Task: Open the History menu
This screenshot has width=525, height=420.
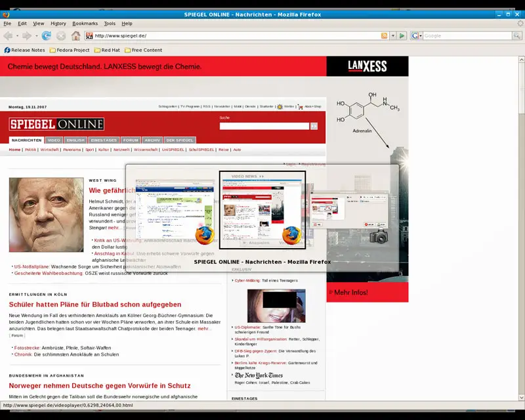Action: click(58, 24)
